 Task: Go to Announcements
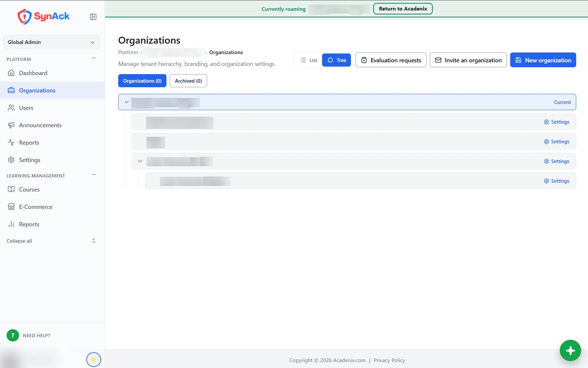click(x=52, y=125)
